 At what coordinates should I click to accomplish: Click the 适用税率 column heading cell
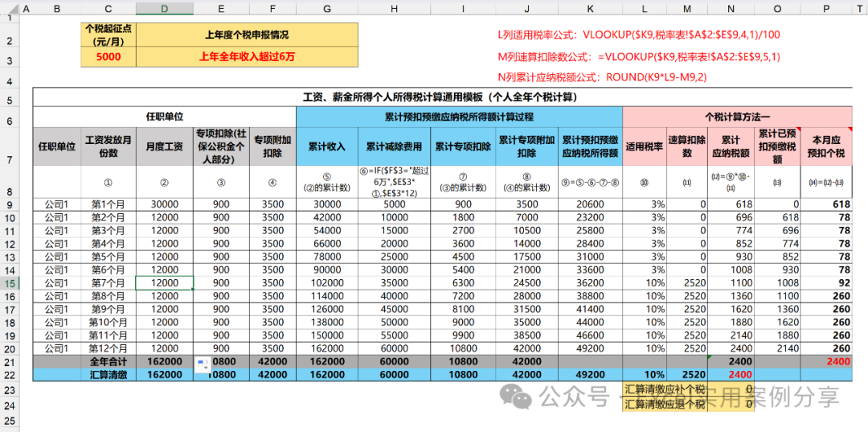pos(645,146)
